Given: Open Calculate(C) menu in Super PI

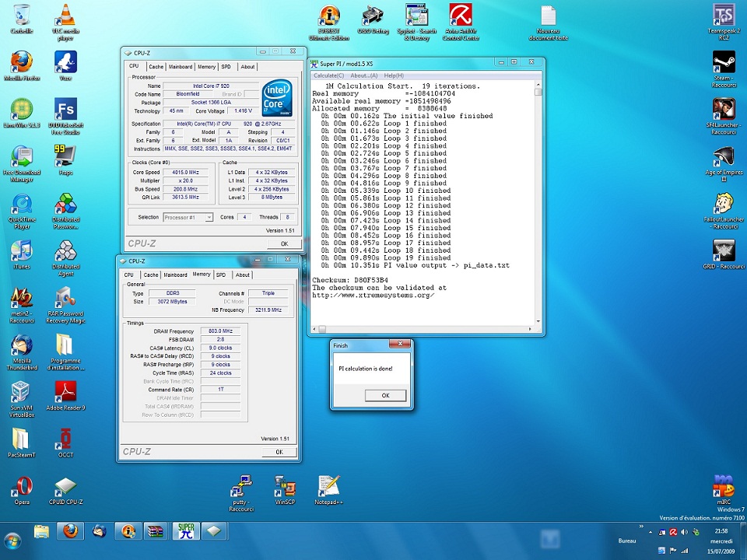Looking at the screenshot, I should pos(328,75).
